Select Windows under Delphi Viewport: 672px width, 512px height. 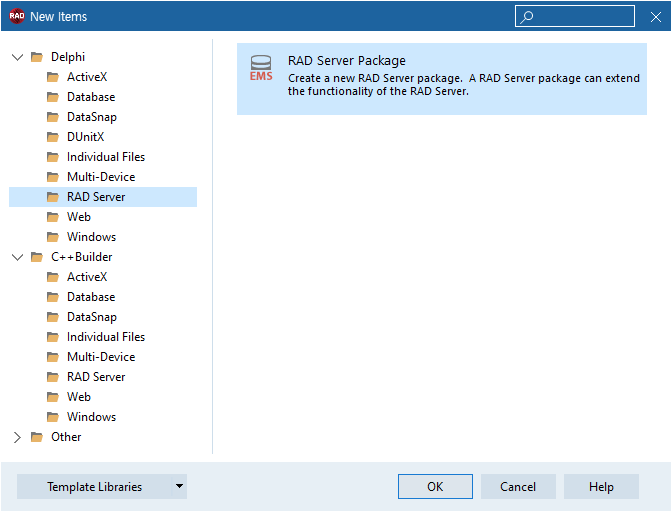pyautogui.click(x=91, y=237)
